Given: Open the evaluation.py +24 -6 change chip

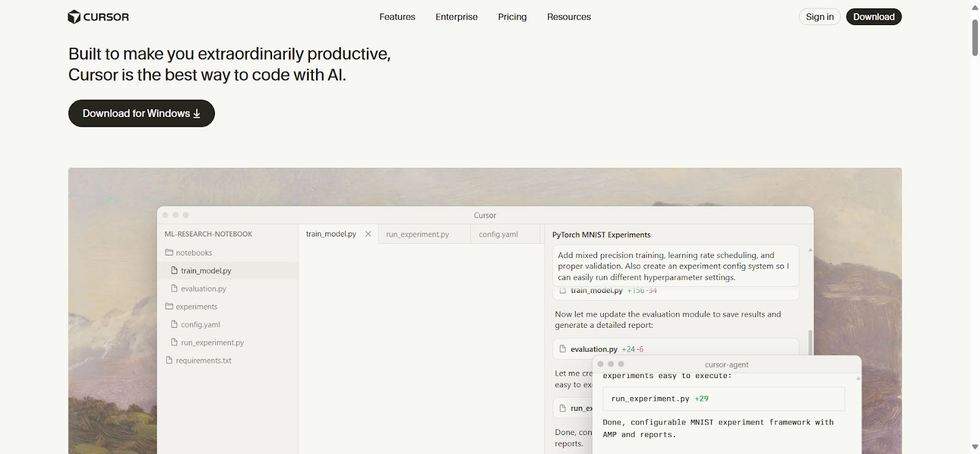Looking at the screenshot, I should coord(676,347).
